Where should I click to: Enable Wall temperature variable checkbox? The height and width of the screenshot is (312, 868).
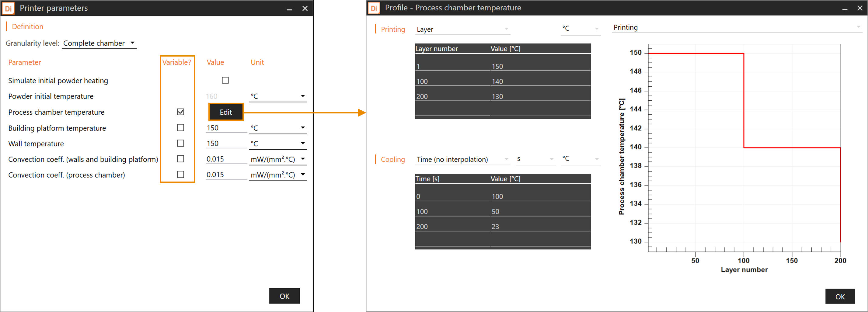[181, 143]
